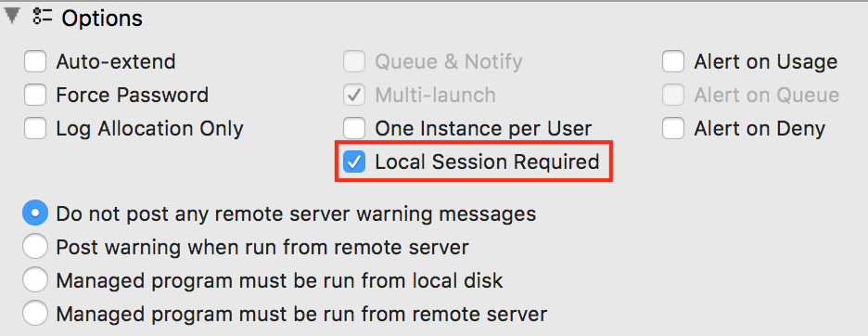Click the Local Session Required label text

point(487,162)
